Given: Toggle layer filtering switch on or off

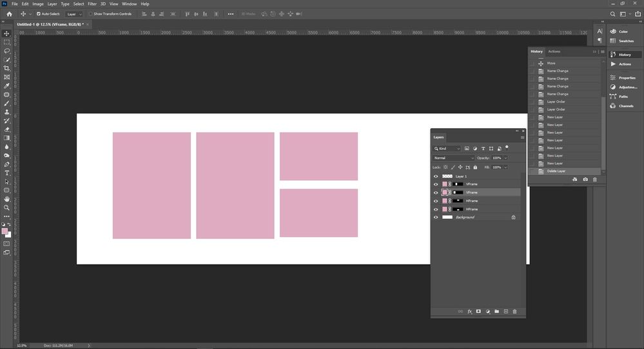Looking at the screenshot, I should [x=507, y=147].
